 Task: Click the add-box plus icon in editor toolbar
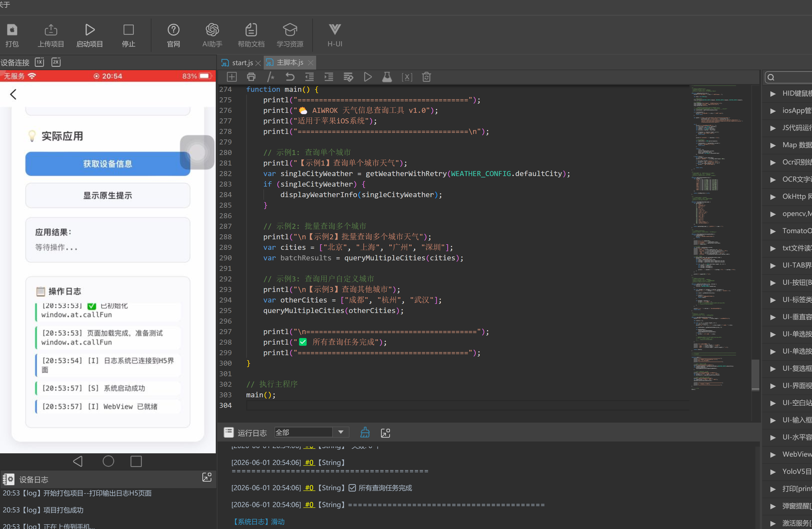click(232, 77)
